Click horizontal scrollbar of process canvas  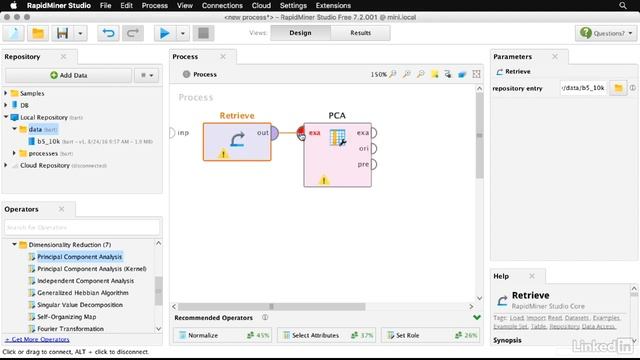[271, 307]
